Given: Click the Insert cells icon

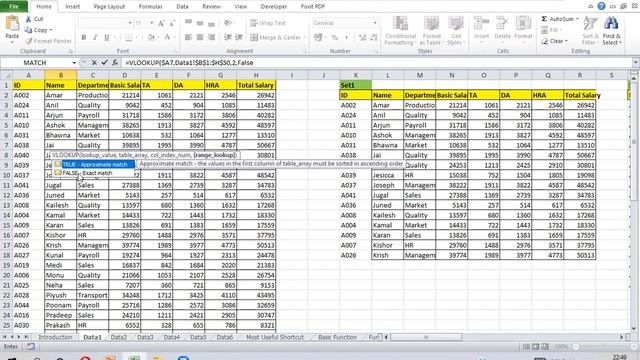Looking at the screenshot, I should coord(481,23).
